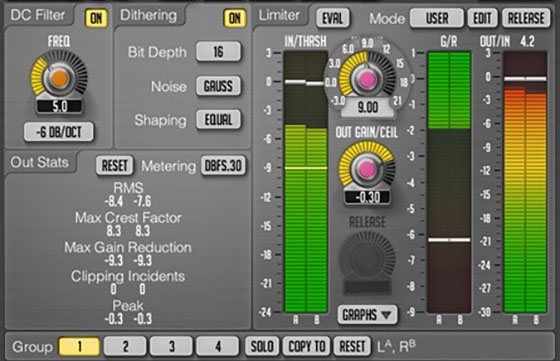
Task: Select the Dithering panel label
Action: point(148,15)
